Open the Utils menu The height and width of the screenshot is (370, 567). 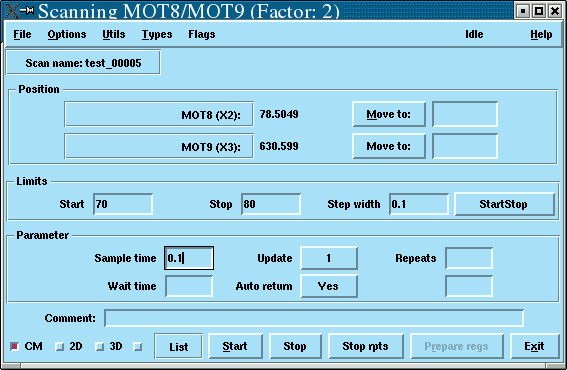click(114, 34)
